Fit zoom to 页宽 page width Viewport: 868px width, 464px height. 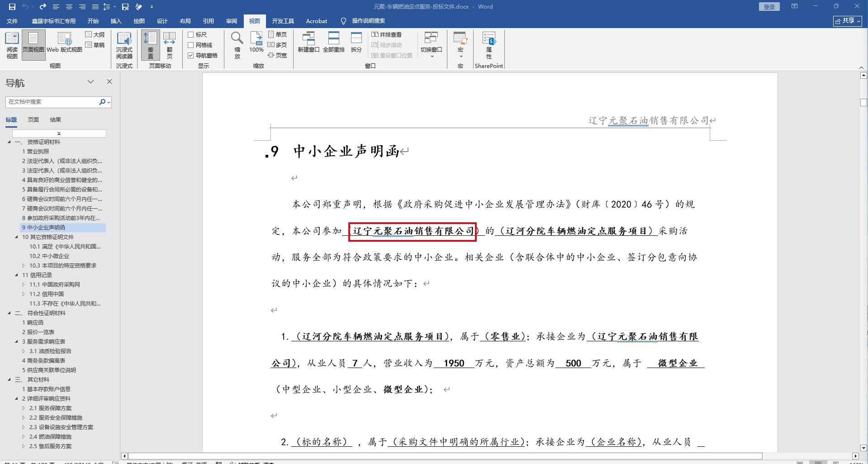coord(277,55)
